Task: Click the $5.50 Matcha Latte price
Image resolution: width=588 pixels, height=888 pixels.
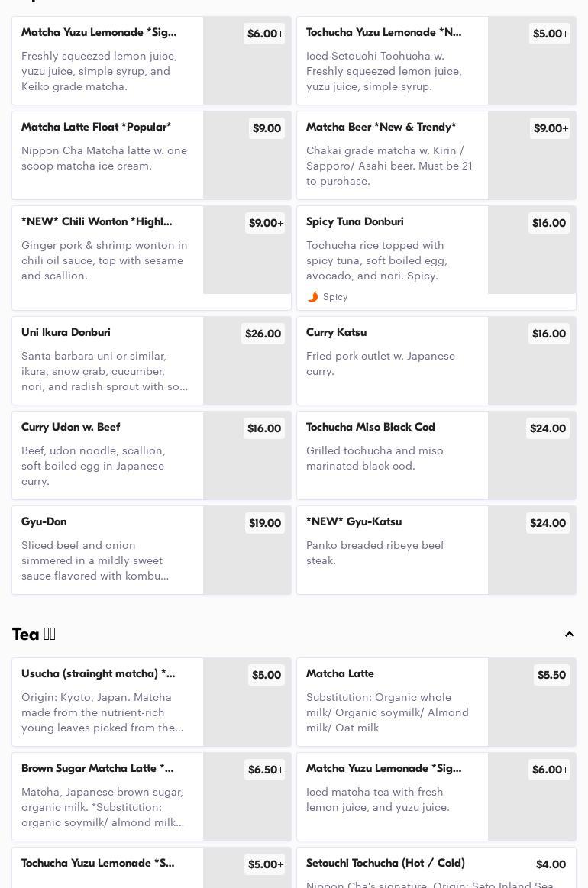Action: [x=551, y=675]
